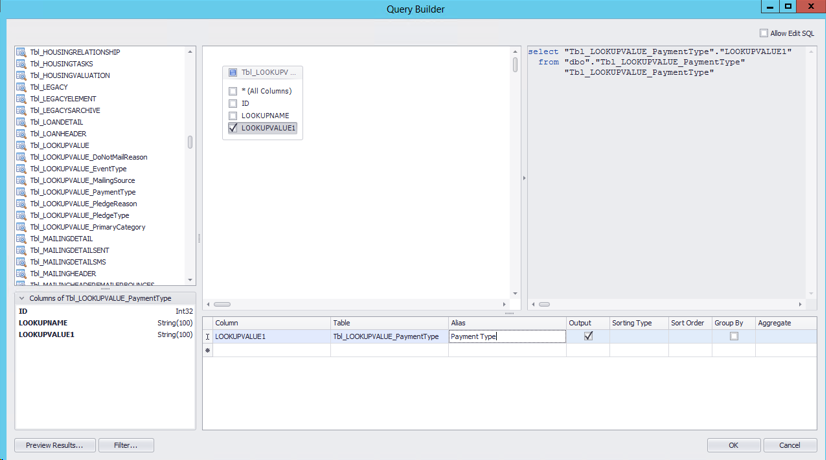Click the table icon in diagram header
The height and width of the screenshot is (460, 826).
(233, 72)
